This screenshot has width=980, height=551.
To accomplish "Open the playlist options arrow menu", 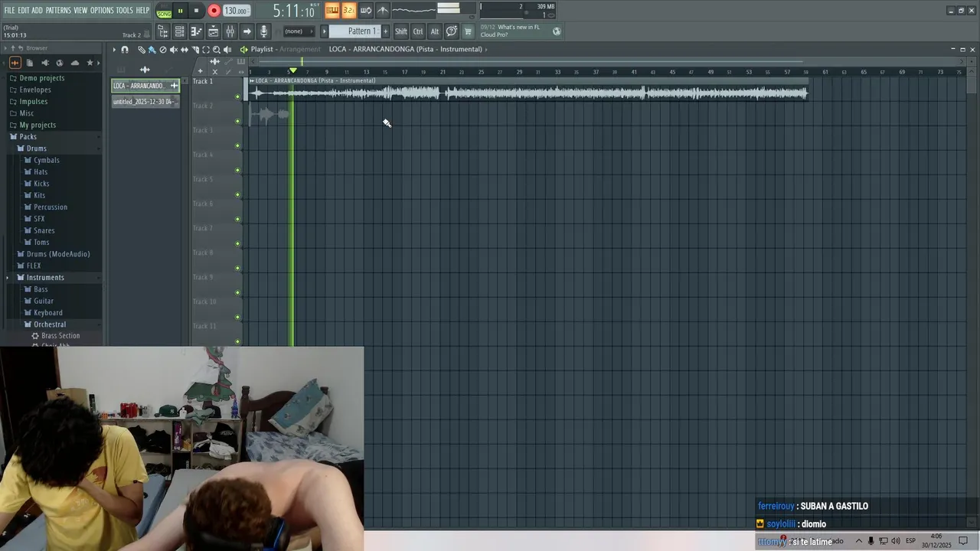I will click(114, 49).
